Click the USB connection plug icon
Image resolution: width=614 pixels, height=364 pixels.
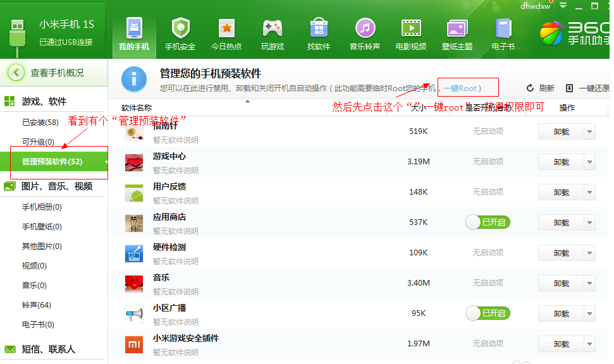[x=17, y=37]
